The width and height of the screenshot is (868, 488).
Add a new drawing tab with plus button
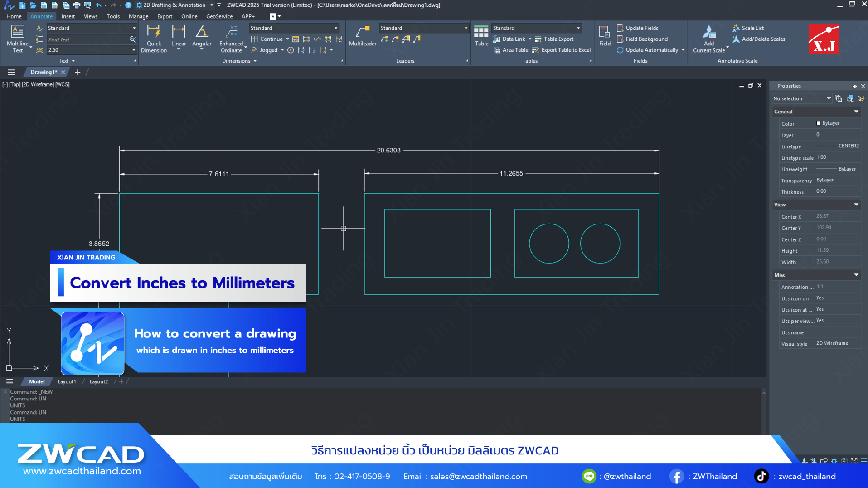point(78,72)
